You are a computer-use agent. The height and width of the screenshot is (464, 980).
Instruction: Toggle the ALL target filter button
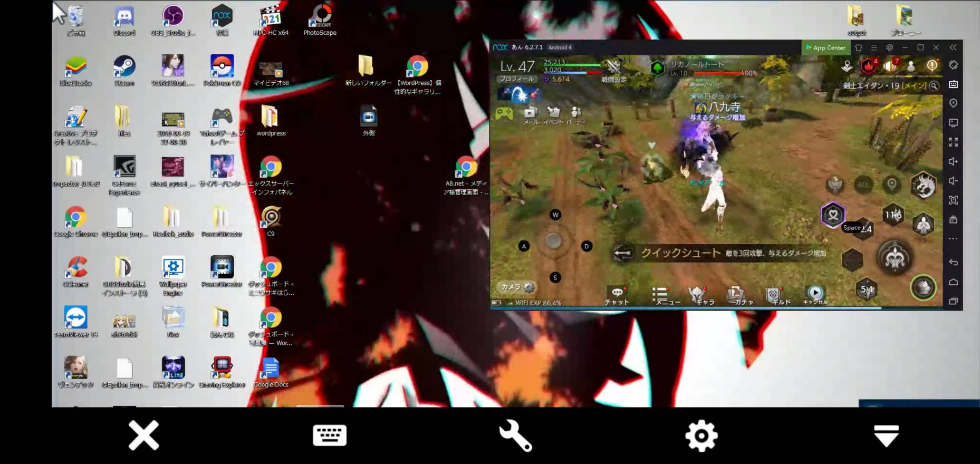click(x=863, y=184)
